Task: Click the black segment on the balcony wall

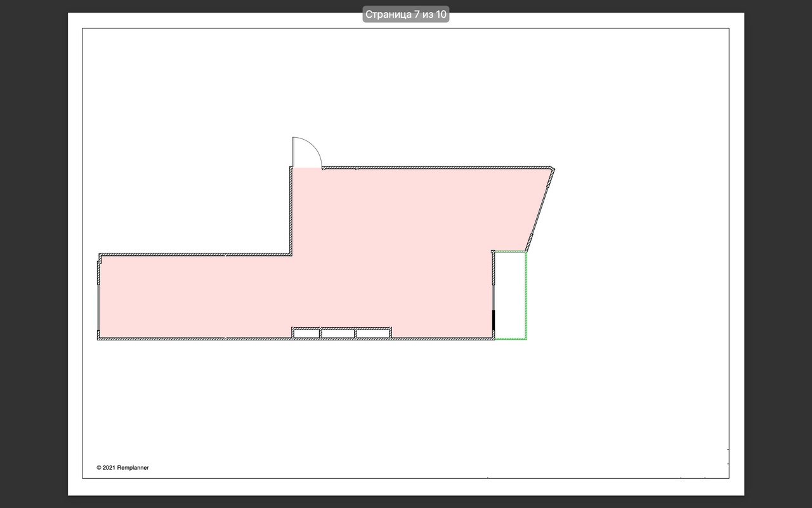Action: pyautogui.click(x=494, y=320)
